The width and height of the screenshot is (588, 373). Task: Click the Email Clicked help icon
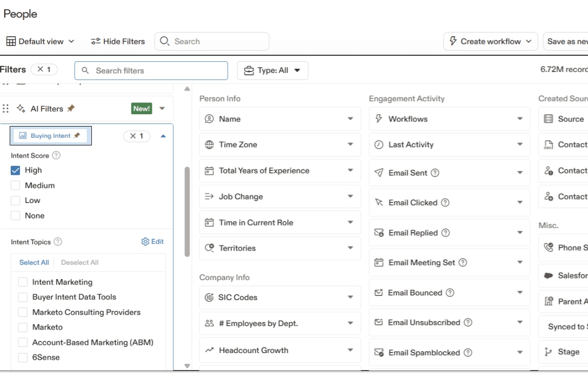tap(445, 203)
